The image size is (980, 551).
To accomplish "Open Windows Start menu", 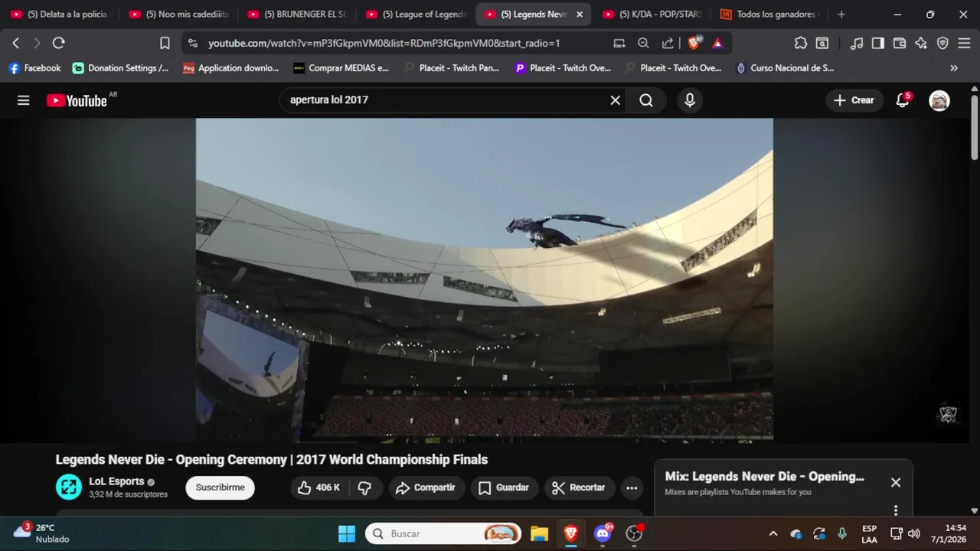I will (347, 533).
